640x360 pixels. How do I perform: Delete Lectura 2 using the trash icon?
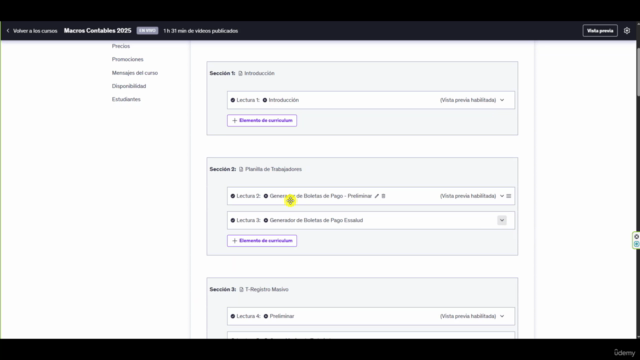383,196
